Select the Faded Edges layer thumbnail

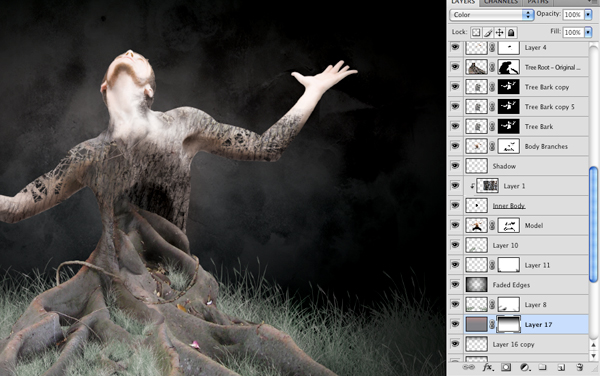476,285
